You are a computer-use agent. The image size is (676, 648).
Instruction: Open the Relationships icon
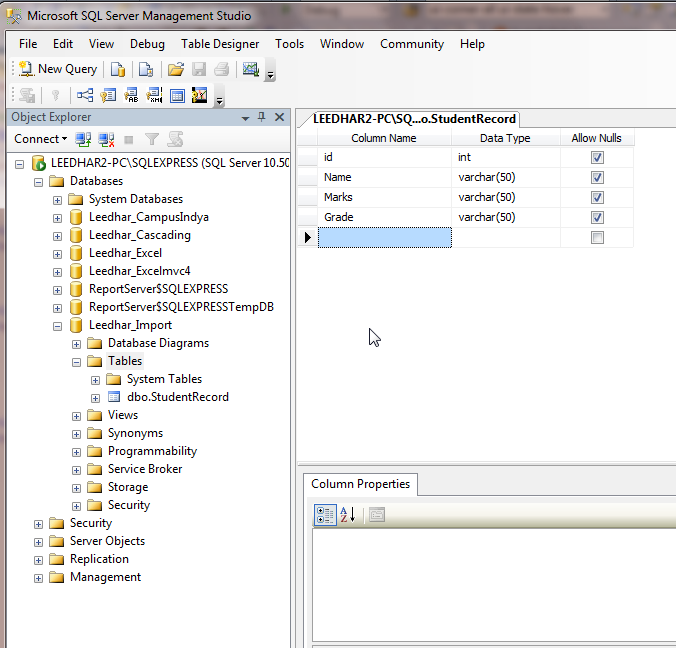(85, 95)
